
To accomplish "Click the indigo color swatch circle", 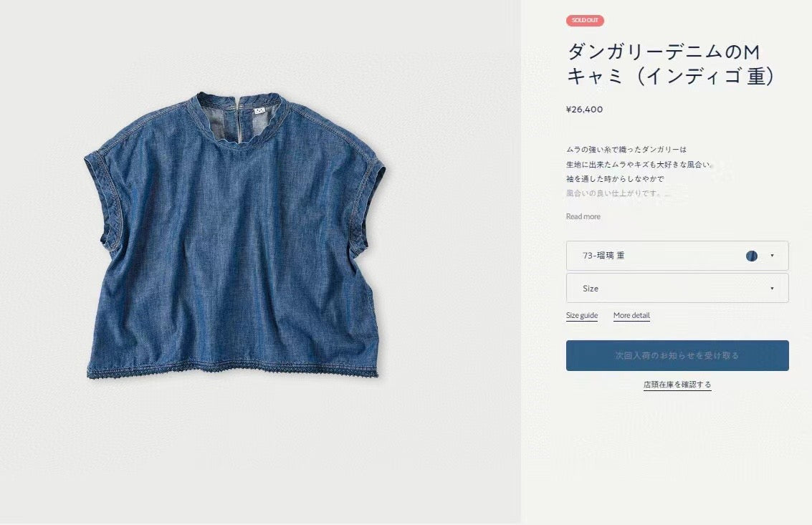I will [x=751, y=256].
